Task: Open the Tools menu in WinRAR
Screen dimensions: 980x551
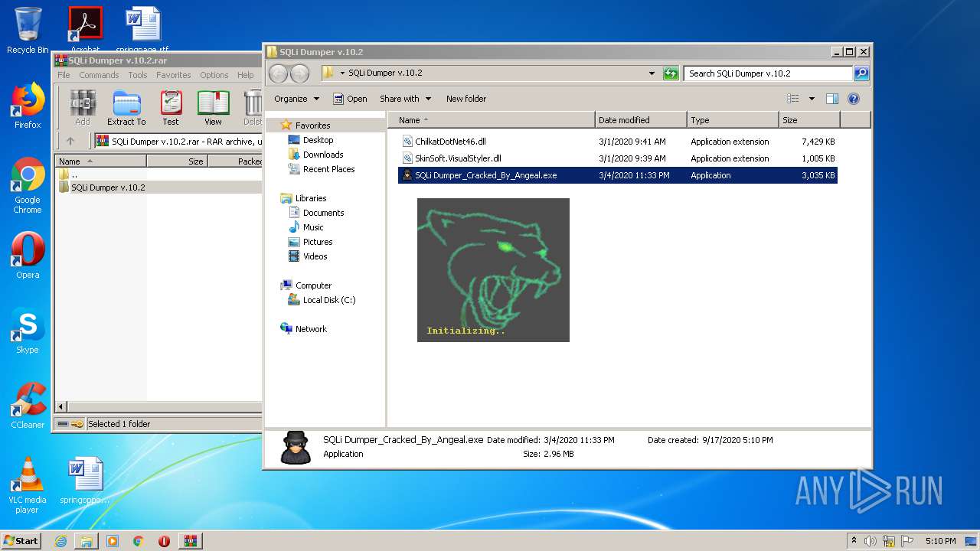Action: (x=138, y=75)
